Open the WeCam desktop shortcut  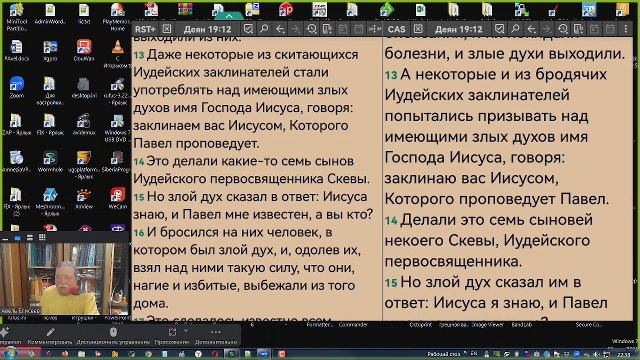coord(118,198)
